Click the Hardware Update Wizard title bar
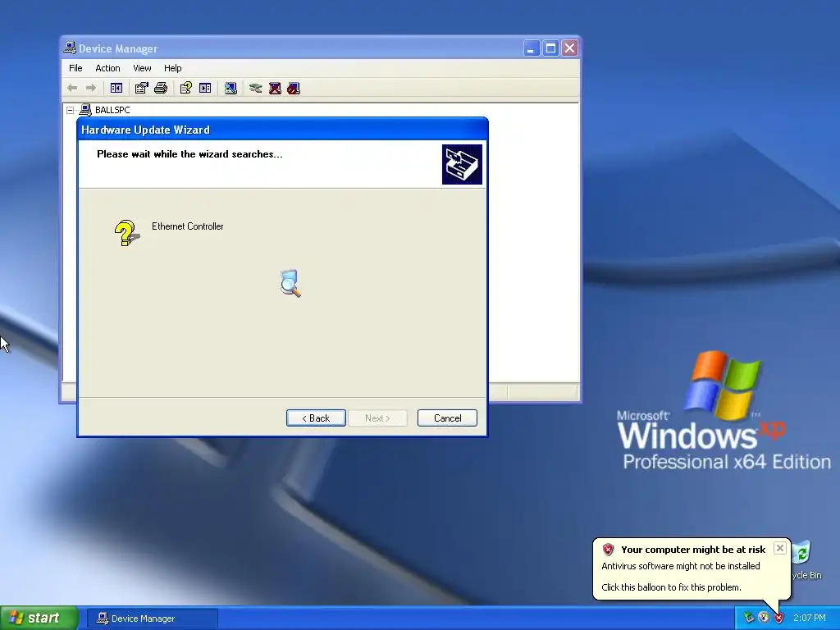 282,130
